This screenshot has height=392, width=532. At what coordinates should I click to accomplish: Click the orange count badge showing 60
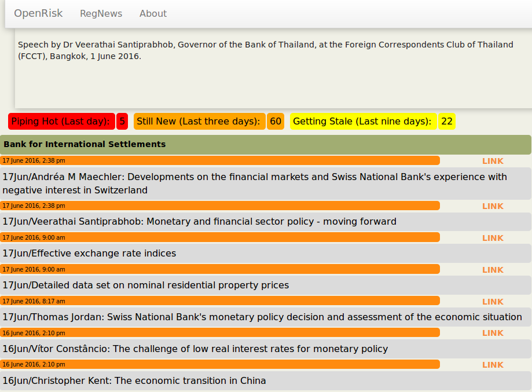coord(276,121)
